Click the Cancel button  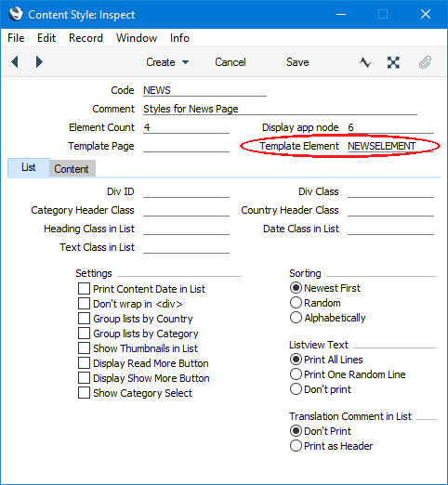click(231, 62)
